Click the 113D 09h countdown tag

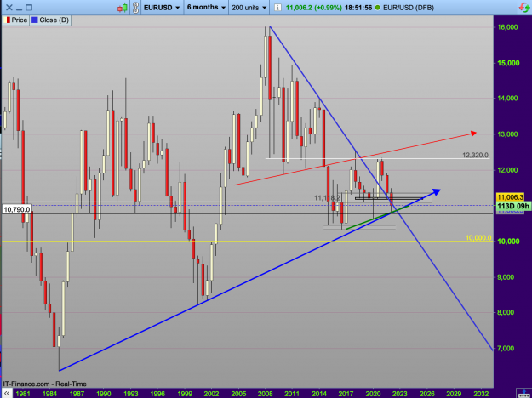coord(512,206)
